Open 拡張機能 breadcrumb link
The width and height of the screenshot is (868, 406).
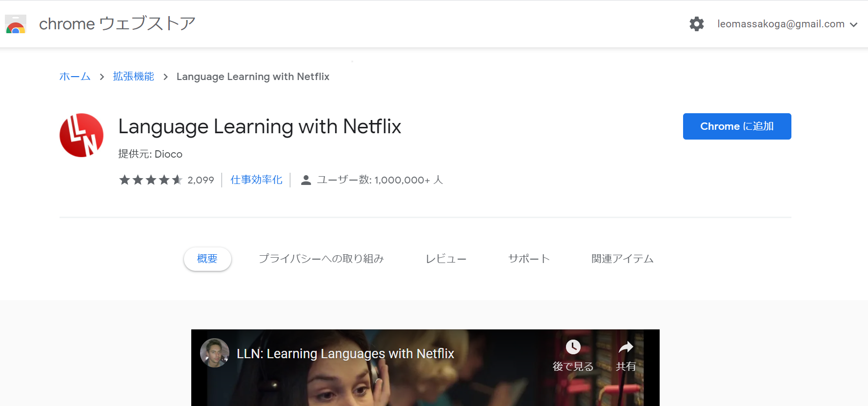point(134,77)
